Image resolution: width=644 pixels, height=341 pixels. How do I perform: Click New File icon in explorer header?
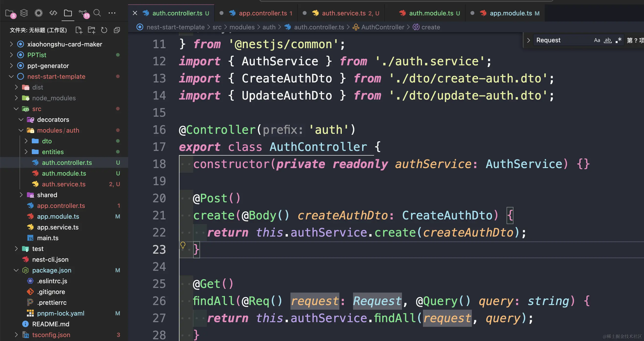[x=79, y=30]
